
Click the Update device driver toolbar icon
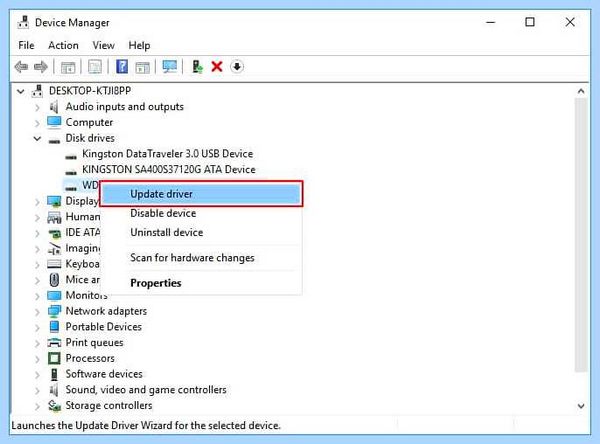[197, 67]
